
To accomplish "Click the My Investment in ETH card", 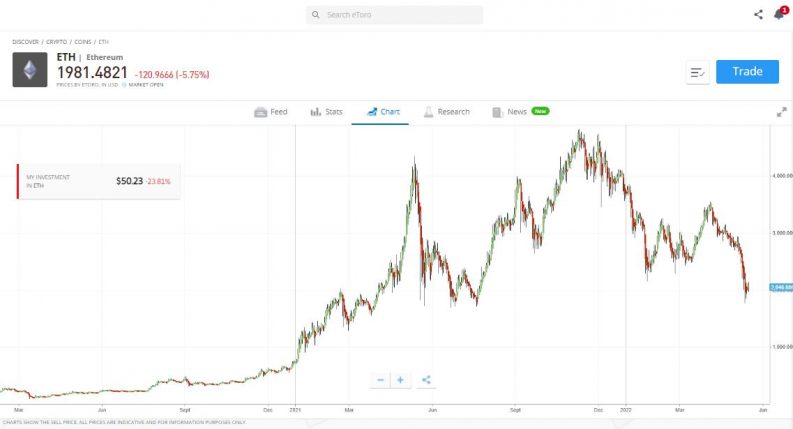I will click(98, 181).
